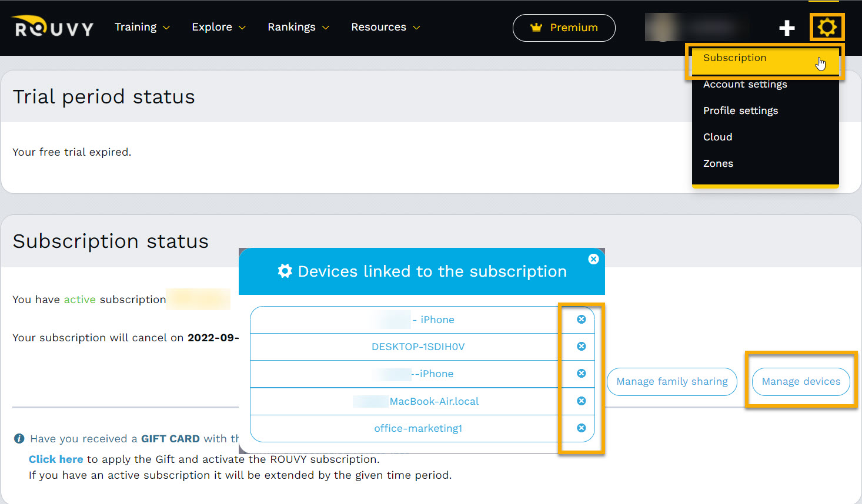The image size is (862, 504).
Task: Open the ROUVY logo home link
Action: pyautogui.click(x=53, y=27)
